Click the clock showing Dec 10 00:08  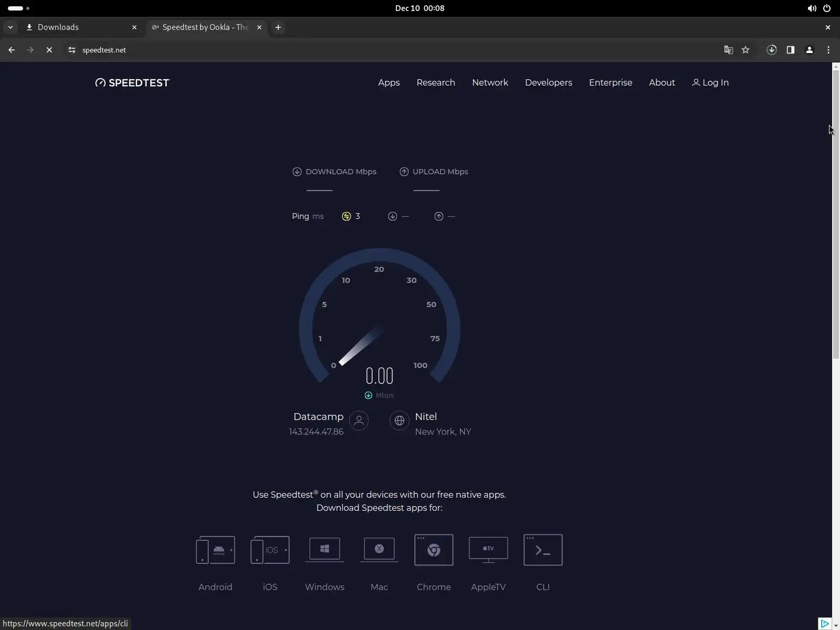pos(420,8)
